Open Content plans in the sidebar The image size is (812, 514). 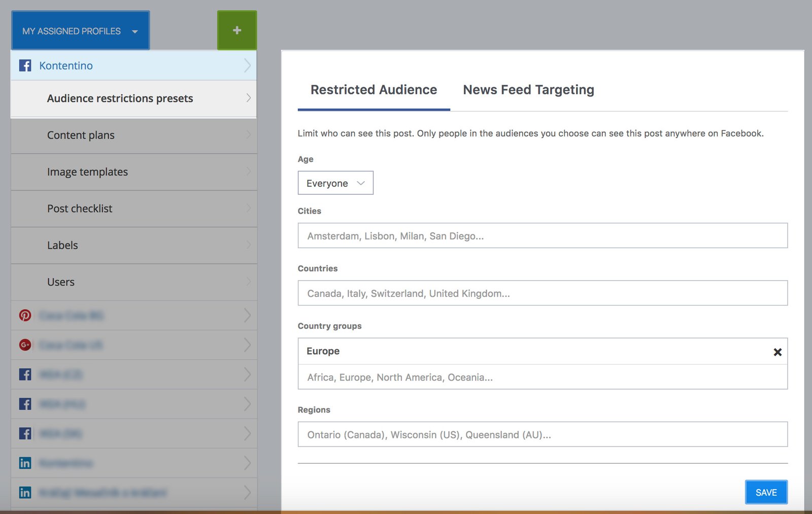pos(81,135)
